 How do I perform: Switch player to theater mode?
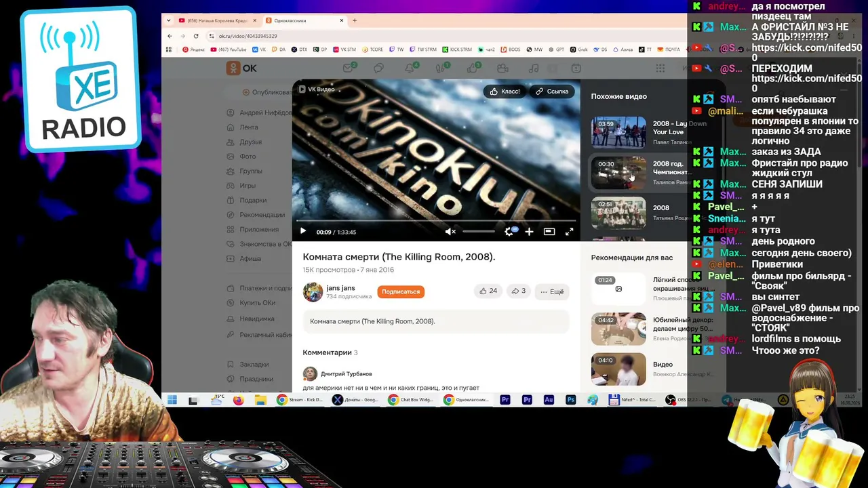click(549, 232)
